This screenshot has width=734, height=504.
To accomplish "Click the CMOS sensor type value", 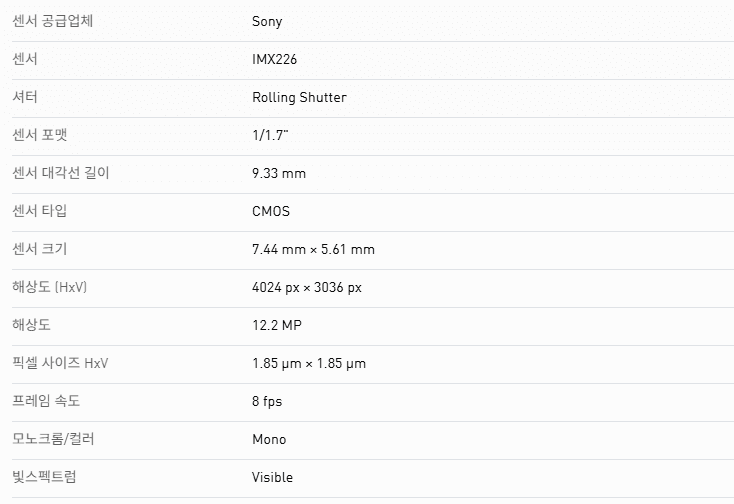I will click(x=271, y=211).
